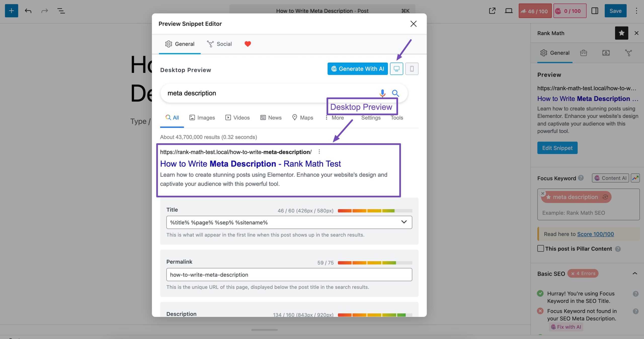Click the laptop preview icon in toolbar
644x339 pixels.
(509, 11)
